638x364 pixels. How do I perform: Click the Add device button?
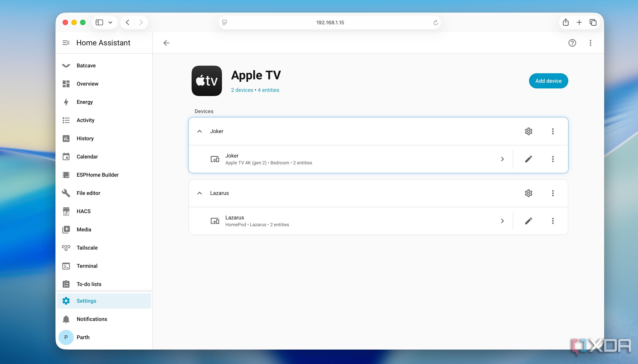548,81
